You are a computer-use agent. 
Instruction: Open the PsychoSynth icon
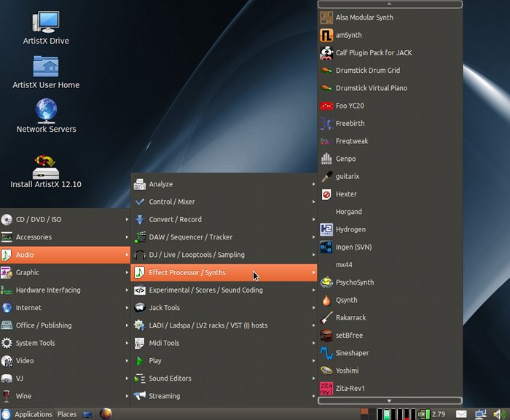pyautogui.click(x=326, y=282)
